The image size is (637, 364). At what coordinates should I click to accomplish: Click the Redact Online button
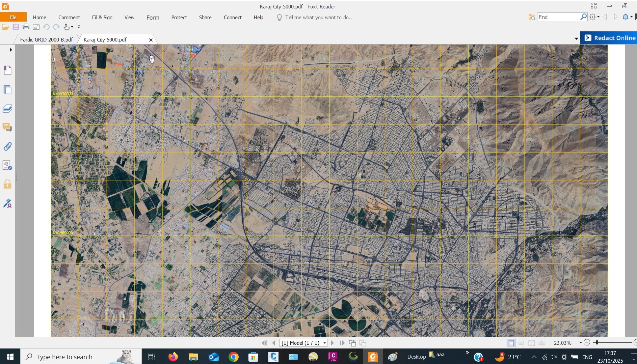click(609, 38)
